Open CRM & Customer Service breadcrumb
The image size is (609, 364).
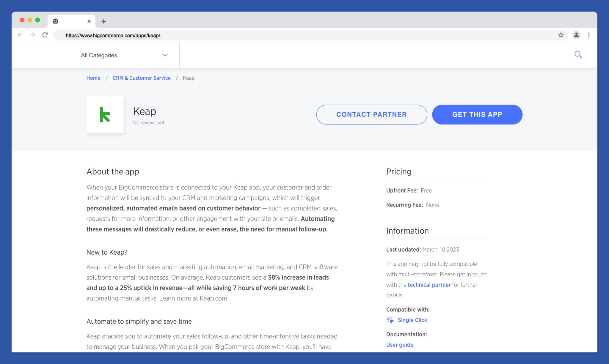tap(142, 78)
